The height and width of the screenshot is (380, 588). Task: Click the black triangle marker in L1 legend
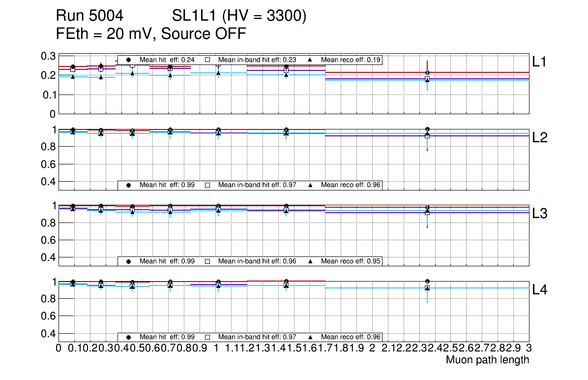(x=310, y=60)
